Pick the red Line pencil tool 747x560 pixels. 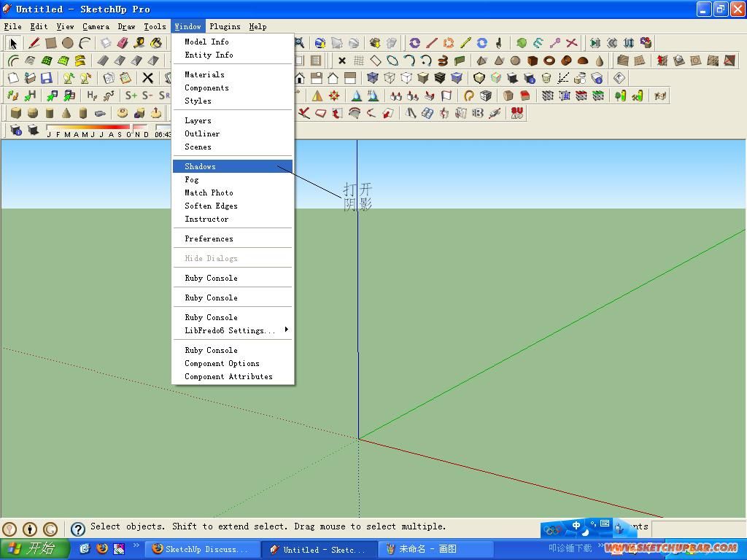34,43
